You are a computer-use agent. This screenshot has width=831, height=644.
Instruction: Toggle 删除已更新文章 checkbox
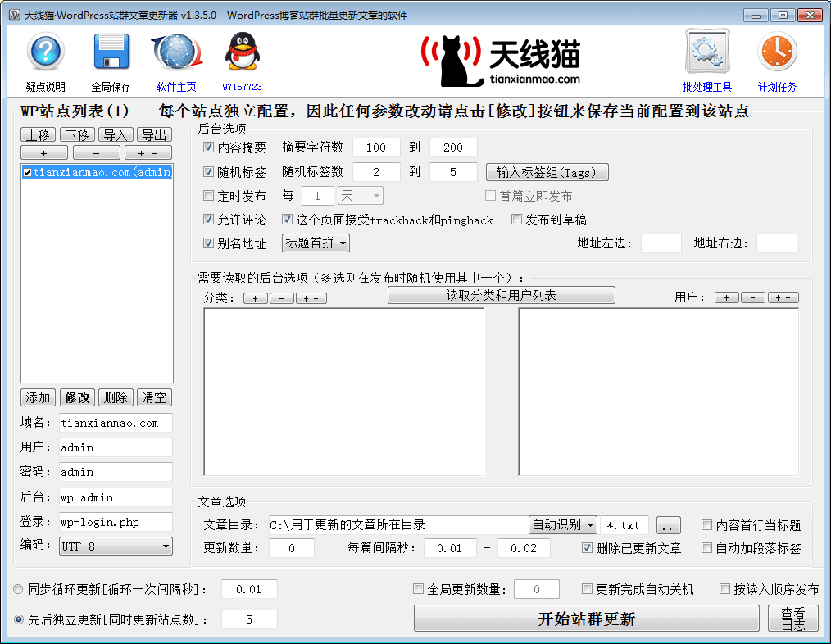click(x=587, y=547)
